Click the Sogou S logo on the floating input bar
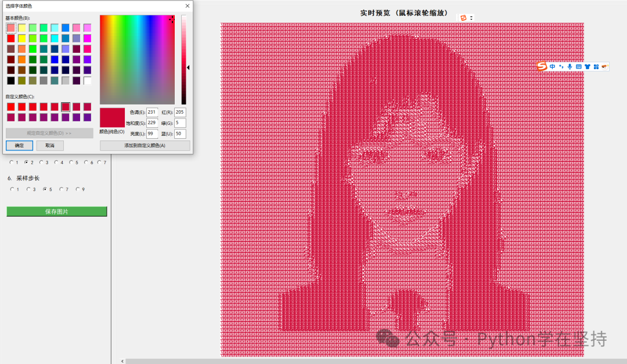 click(542, 66)
